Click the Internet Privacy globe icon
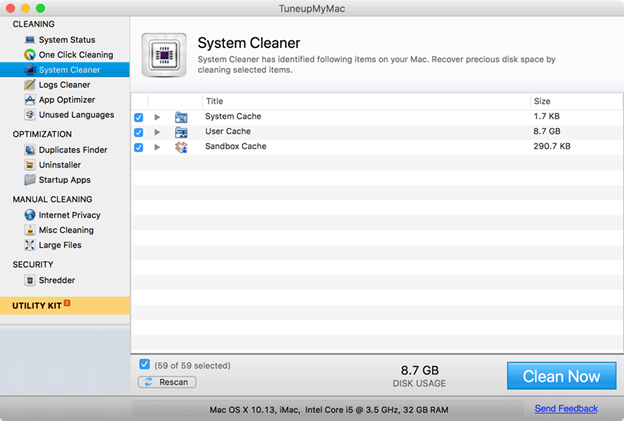This screenshot has height=421, width=624. click(30, 215)
